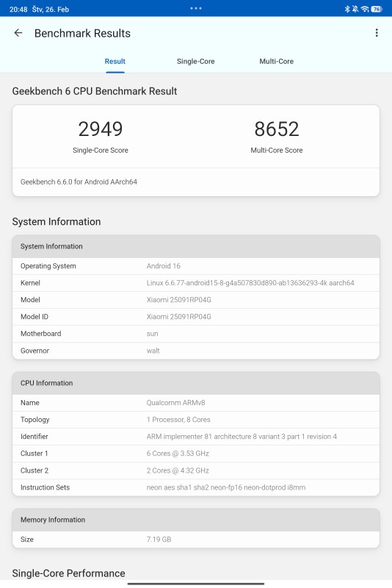
Task: Tap the Kernel version row
Action: click(196, 283)
